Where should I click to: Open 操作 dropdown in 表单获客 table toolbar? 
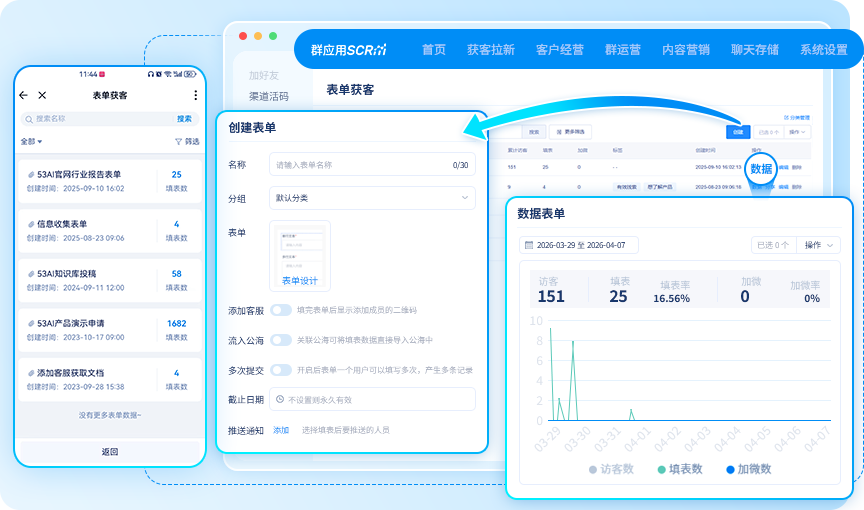pos(797,132)
